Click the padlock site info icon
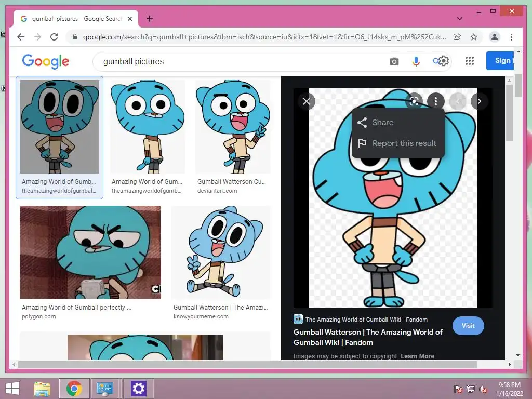Viewport: 532px width, 399px height. tap(75, 37)
